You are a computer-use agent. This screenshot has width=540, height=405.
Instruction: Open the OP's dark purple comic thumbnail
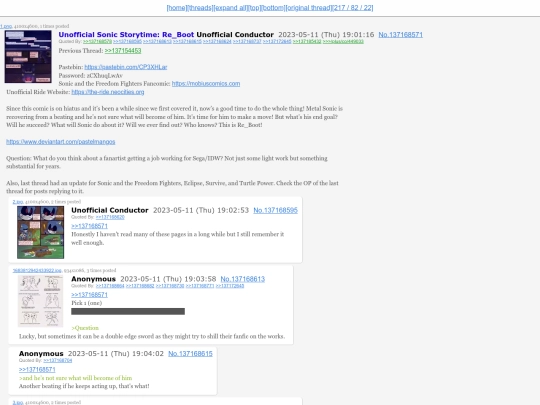[x=28, y=56]
